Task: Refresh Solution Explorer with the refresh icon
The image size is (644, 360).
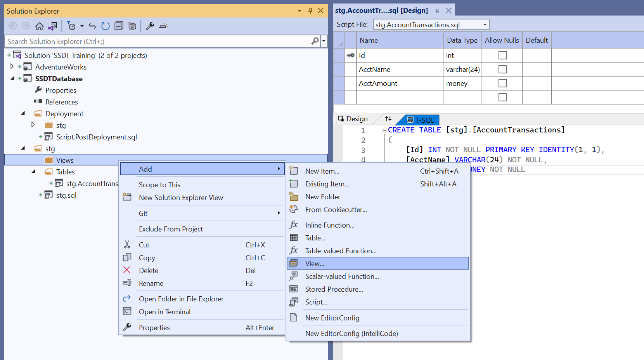Action: pyautogui.click(x=105, y=26)
